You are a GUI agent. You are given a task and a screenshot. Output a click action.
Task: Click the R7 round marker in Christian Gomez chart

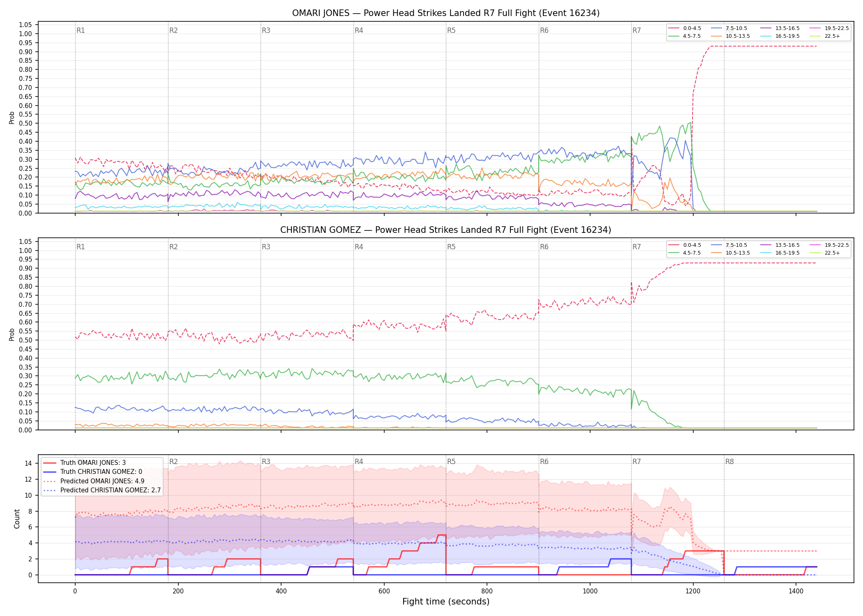point(637,247)
